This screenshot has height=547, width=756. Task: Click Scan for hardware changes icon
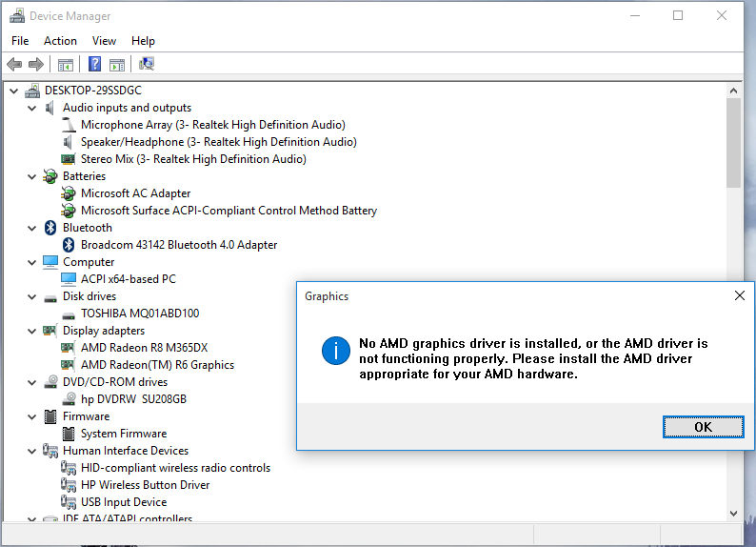click(147, 64)
